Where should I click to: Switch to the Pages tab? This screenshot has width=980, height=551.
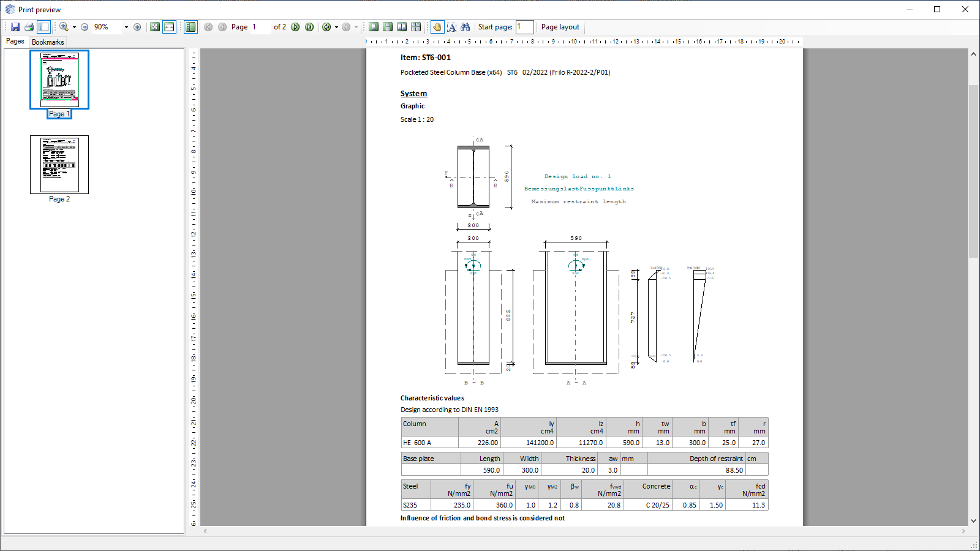pos(15,41)
